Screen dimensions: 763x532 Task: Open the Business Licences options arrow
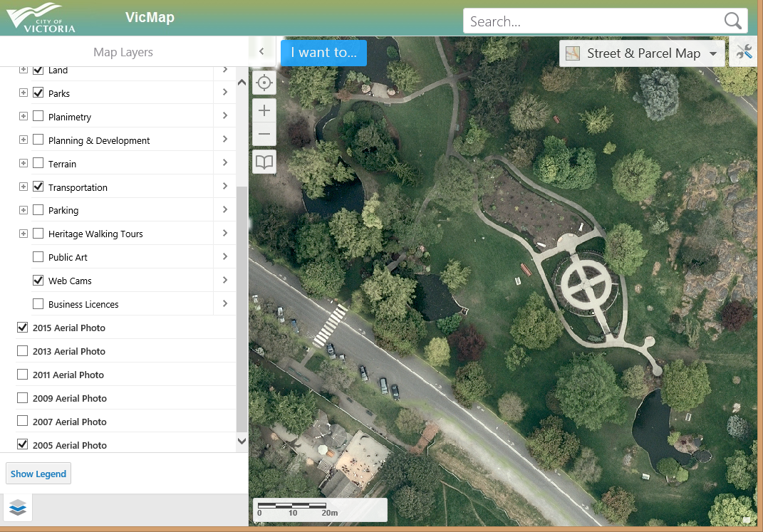point(225,303)
